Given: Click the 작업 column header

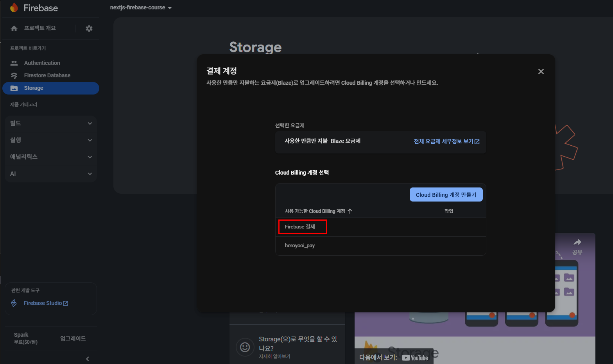Looking at the screenshot, I should point(449,211).
